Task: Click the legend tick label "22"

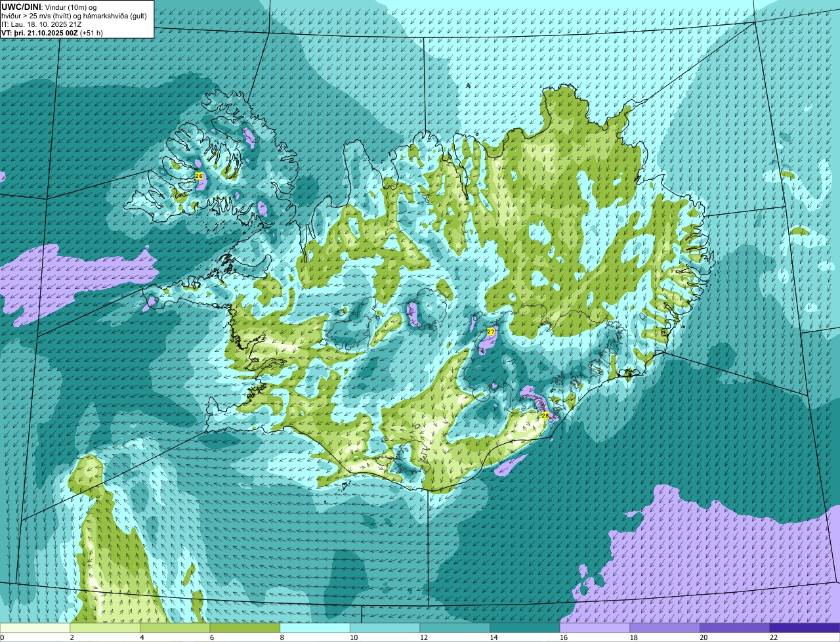Action: point(773,637)
